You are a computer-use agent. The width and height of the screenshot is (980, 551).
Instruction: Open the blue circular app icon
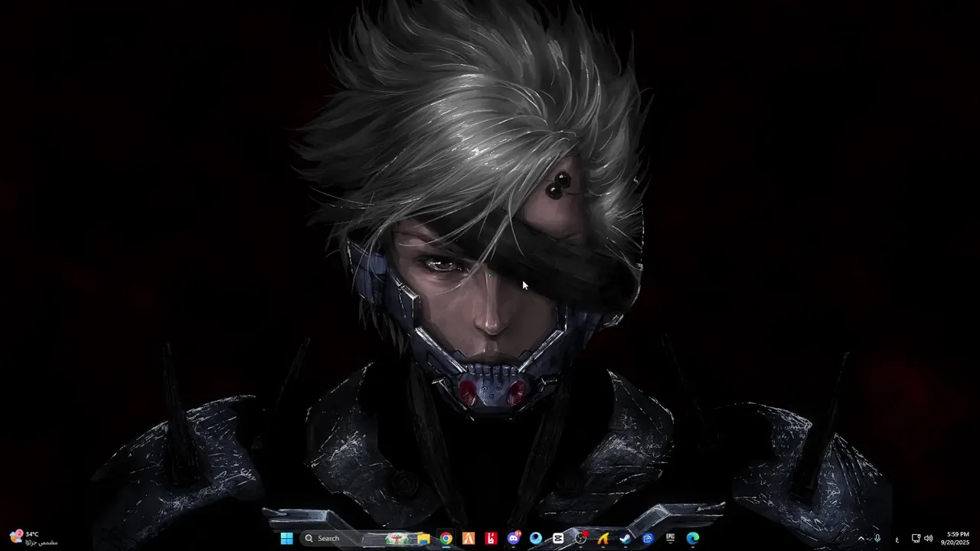[536, 538]
